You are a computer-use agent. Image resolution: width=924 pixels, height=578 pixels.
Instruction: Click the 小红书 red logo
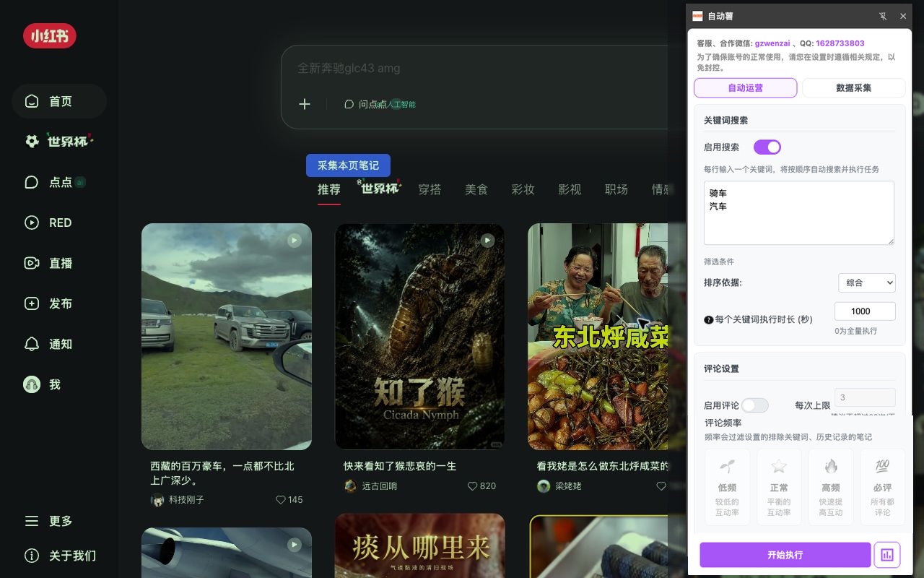[x=49, y=35]
